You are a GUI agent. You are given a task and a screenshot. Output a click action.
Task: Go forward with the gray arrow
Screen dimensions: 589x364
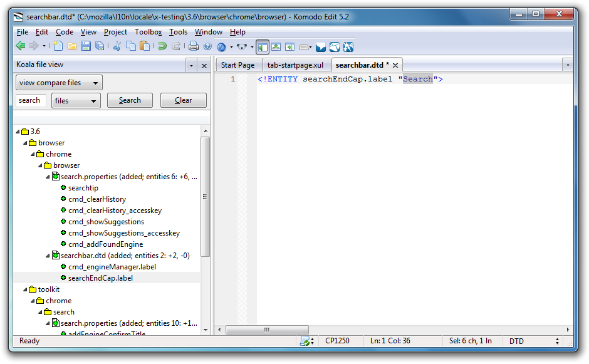[34, 46]
